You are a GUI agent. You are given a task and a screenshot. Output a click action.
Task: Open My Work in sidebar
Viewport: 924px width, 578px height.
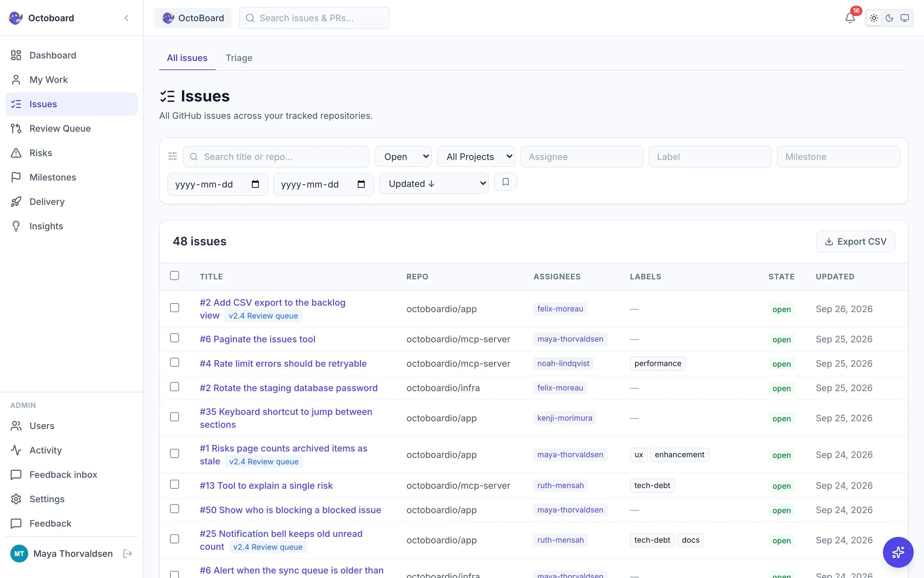[x=72, y=80]
